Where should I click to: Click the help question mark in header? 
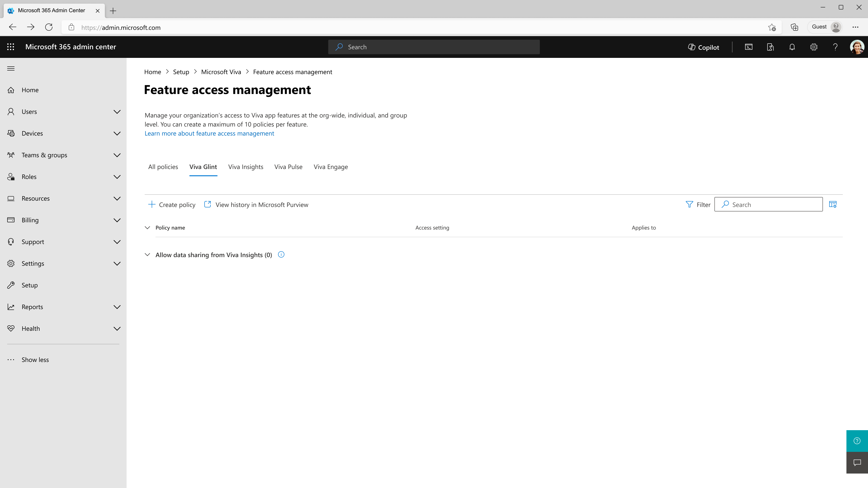835,47
